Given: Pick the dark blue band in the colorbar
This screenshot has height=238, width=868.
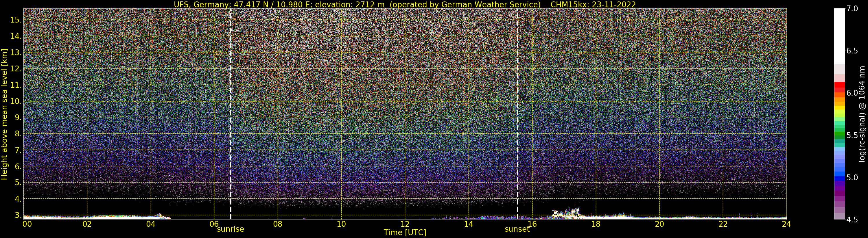Looking at the screenshot, I should [839, 179].
